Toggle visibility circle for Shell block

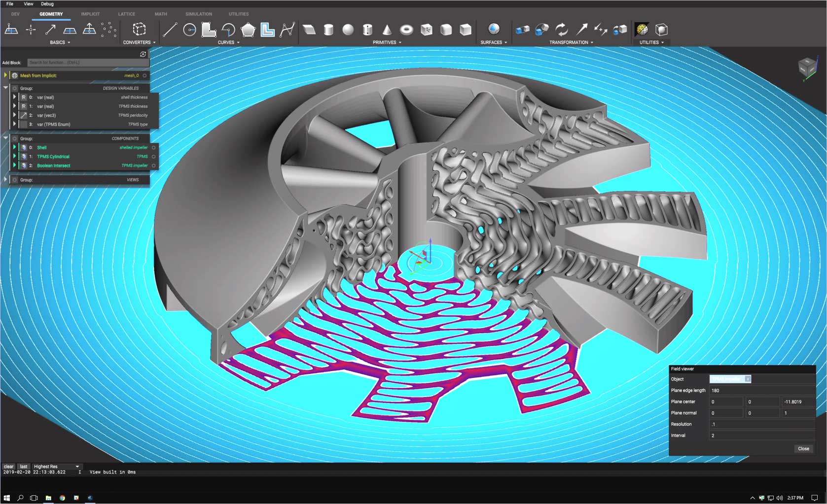click(154, 148)
